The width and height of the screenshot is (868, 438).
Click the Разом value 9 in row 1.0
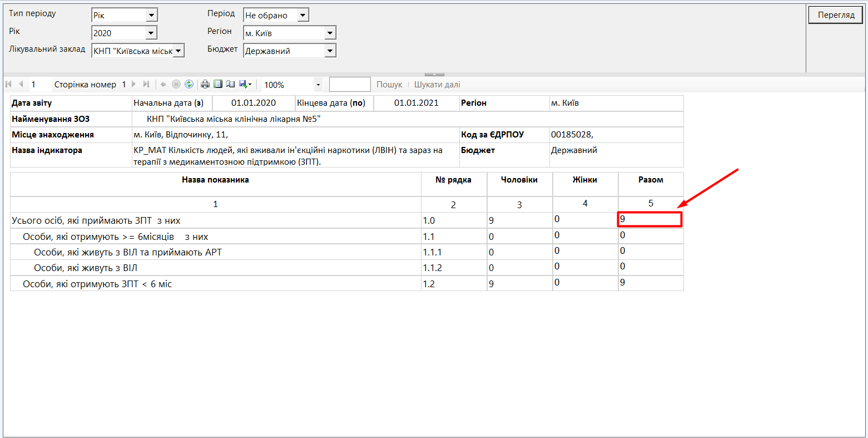point(650,219)
